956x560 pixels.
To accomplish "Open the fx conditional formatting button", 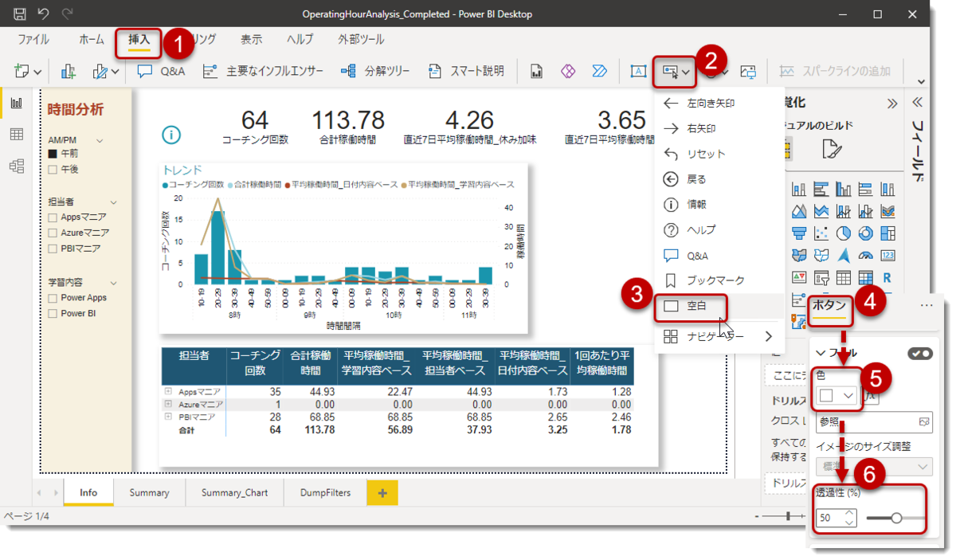I will pyautogui.click(x=872, y=396).
